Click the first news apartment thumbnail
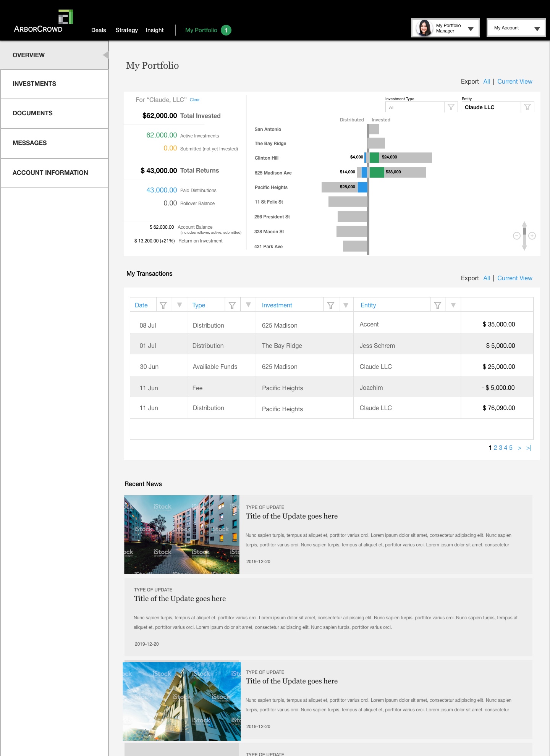The height and width of the screenshot is (756, 550). pos(182,535)
